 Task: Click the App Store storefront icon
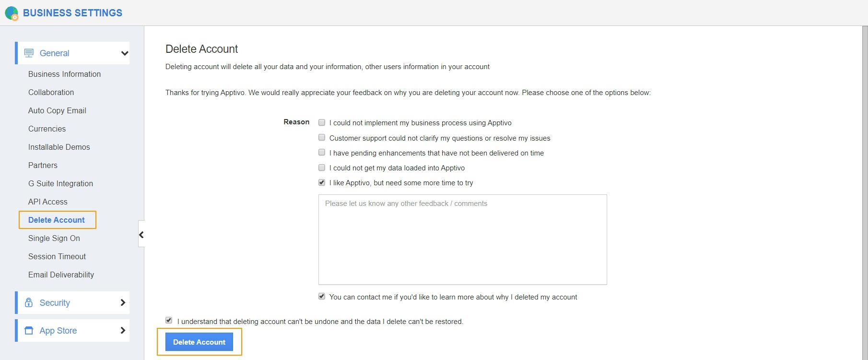pyautogui.click(x=29, y=330)
